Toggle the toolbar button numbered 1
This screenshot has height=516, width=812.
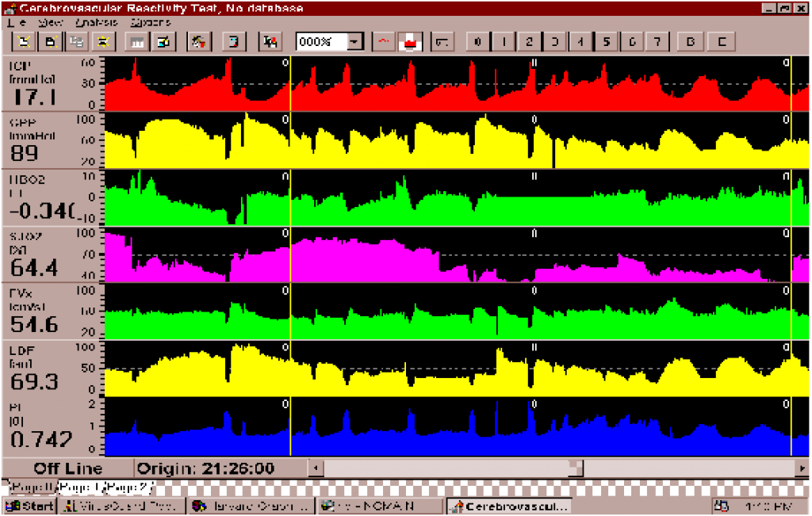click(x=504, y=42)
